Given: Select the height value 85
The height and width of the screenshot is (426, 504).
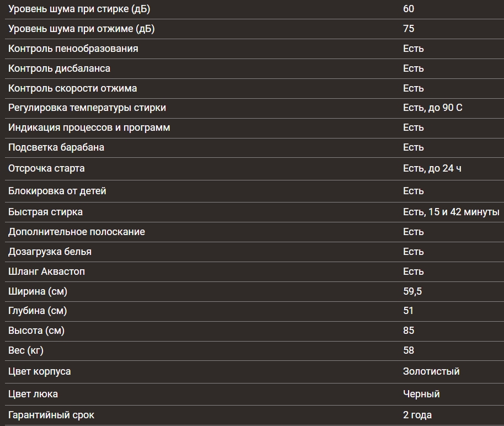Looking at the screenshot, I should [x=409, y=331].
